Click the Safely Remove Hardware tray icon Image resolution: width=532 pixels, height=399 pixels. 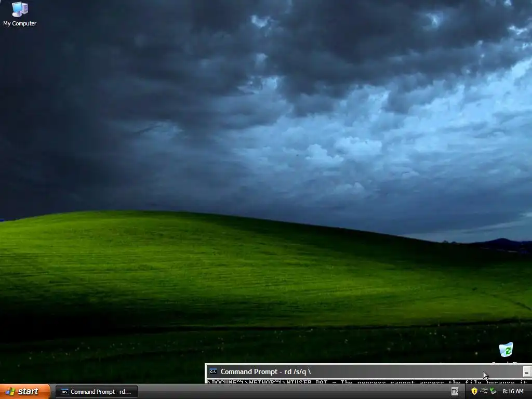pos(484,391)
